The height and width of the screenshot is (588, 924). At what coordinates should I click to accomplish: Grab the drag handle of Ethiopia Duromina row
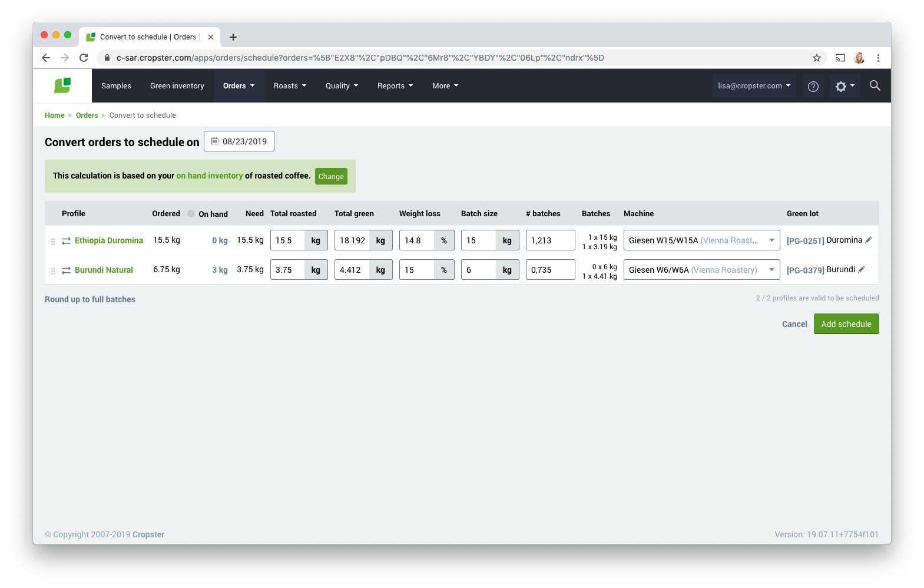(53, 241)
